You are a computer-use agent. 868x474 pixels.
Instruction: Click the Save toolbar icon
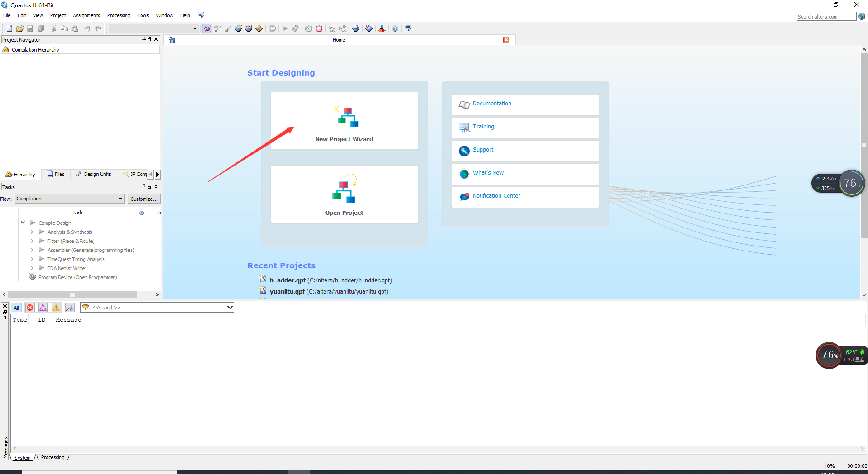click(x=30, y=28)
